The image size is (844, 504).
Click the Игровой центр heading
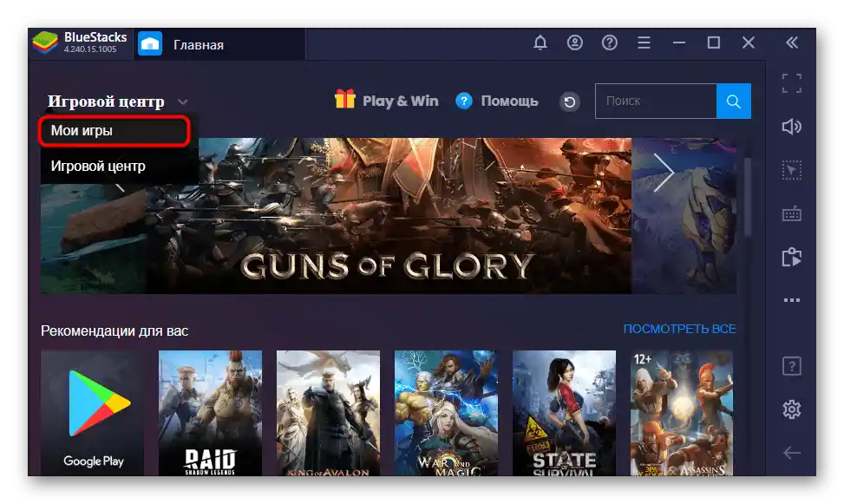coord(106,101)
